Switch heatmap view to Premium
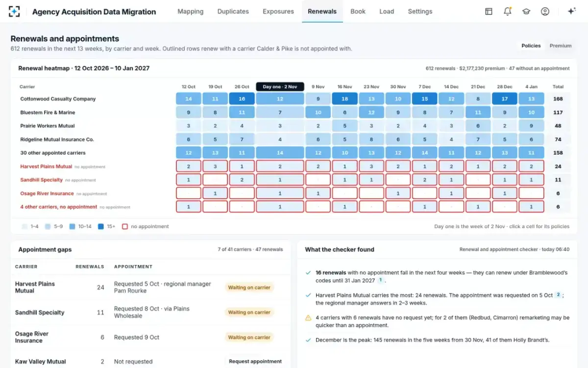 [x=561, y=46]
